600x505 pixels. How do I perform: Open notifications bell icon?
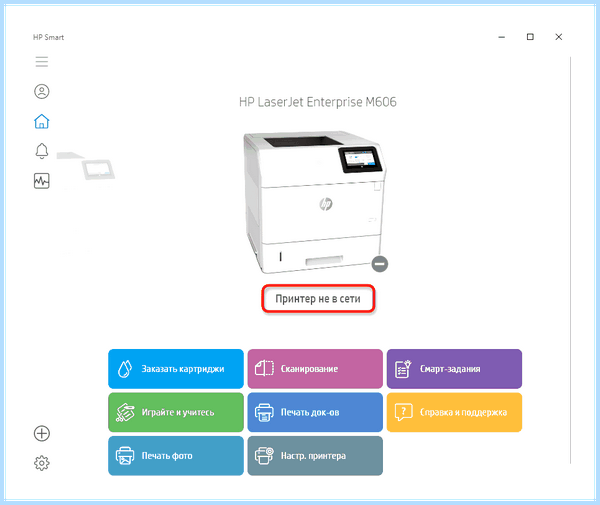[x=42, y=151]
